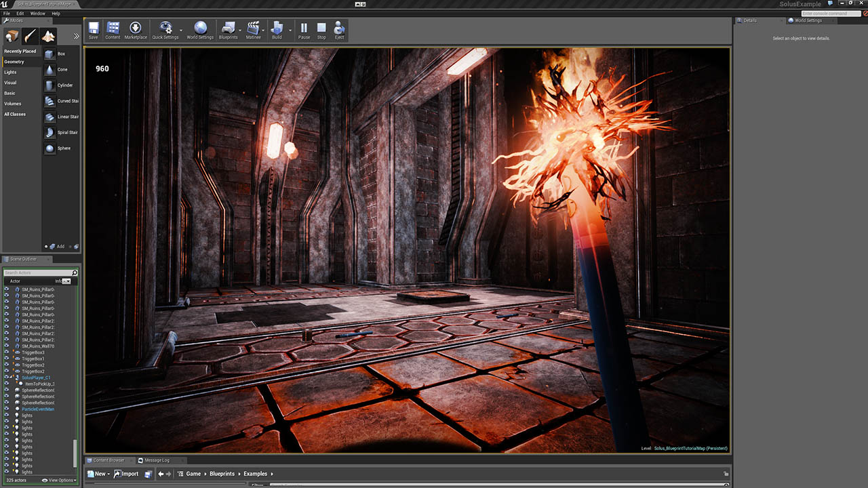Screen dimensions: 868x488
Task: Click the Scene Outliner vertical scrollbar
Action: click(75, 454)
